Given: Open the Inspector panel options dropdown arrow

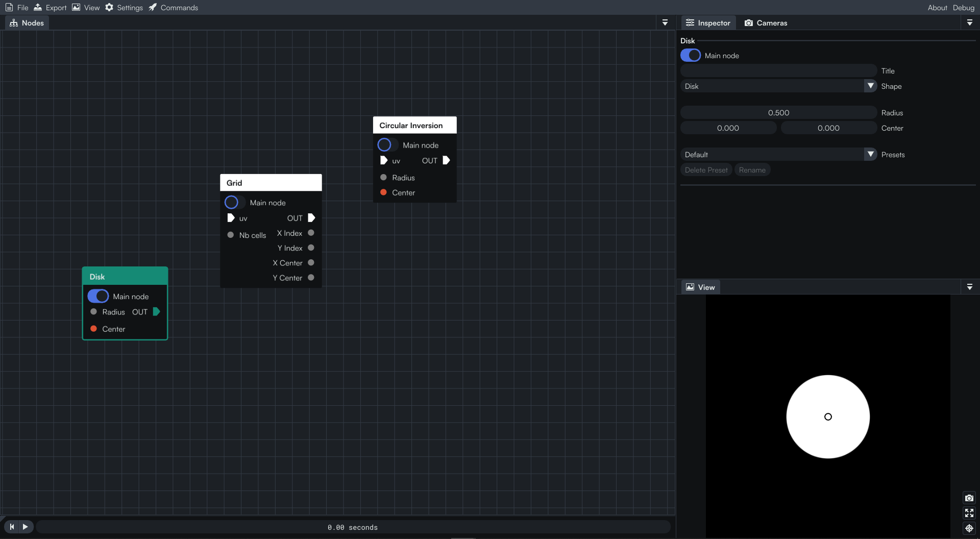Looking at the screenshot, I should 969,22.
